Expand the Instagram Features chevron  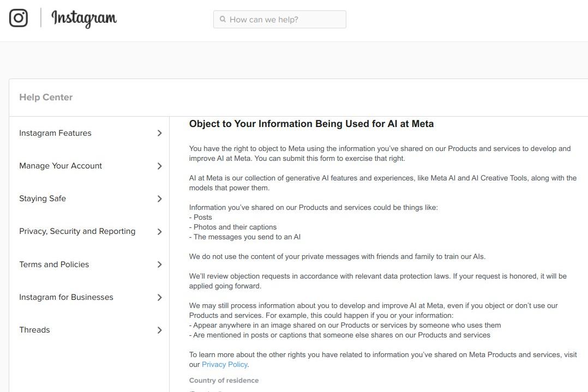tap(160, 133)
